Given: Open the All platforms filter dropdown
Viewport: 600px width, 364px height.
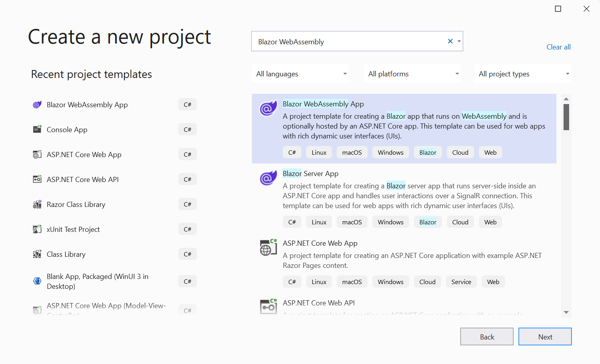Looking at the screenshot, I should tap(413, 74).
